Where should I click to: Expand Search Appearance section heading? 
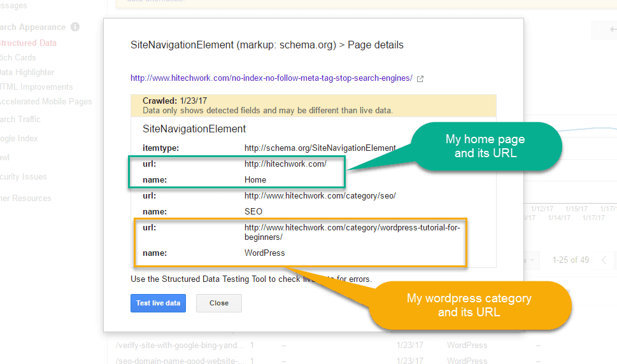click(32, 27)
